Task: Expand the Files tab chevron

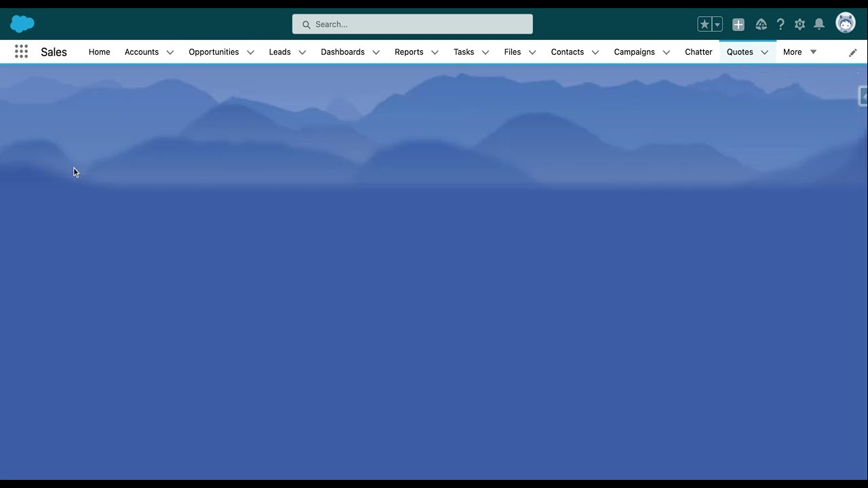Action: (x=532, y=52)
